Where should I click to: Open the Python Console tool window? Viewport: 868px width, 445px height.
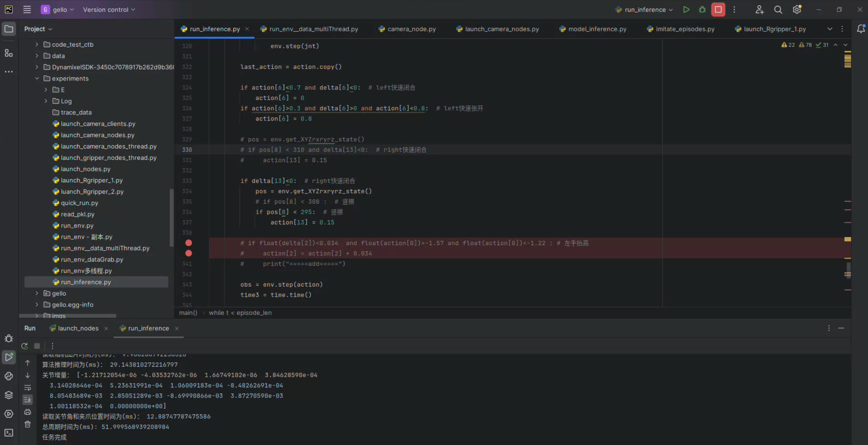pos(9,376)
